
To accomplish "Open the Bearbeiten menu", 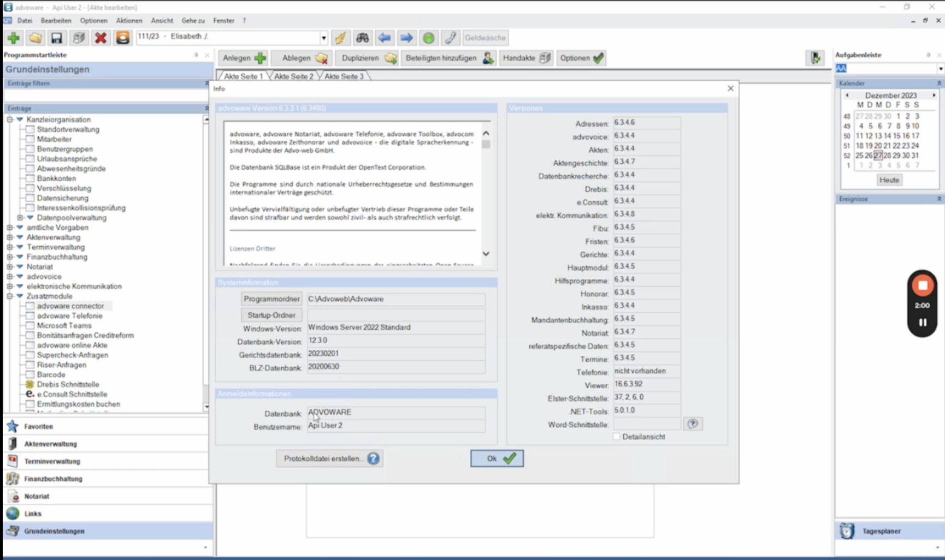I will pos(56,21).
